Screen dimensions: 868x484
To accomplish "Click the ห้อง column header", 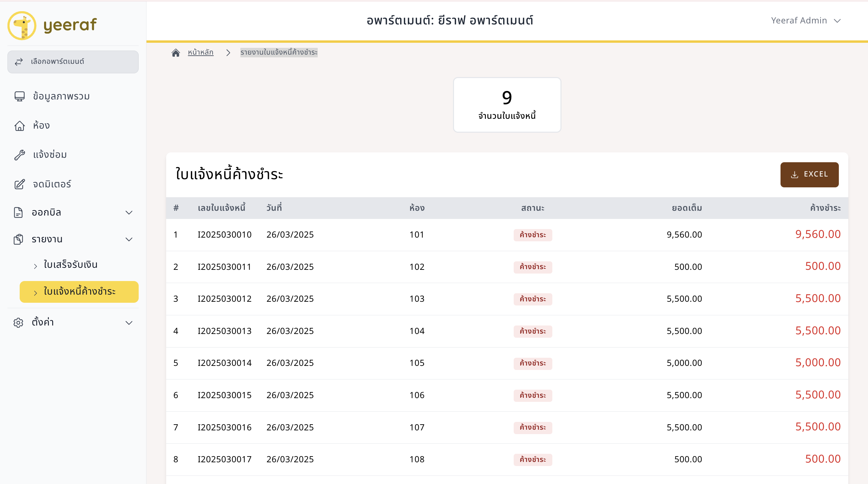I will pos(417,208).
